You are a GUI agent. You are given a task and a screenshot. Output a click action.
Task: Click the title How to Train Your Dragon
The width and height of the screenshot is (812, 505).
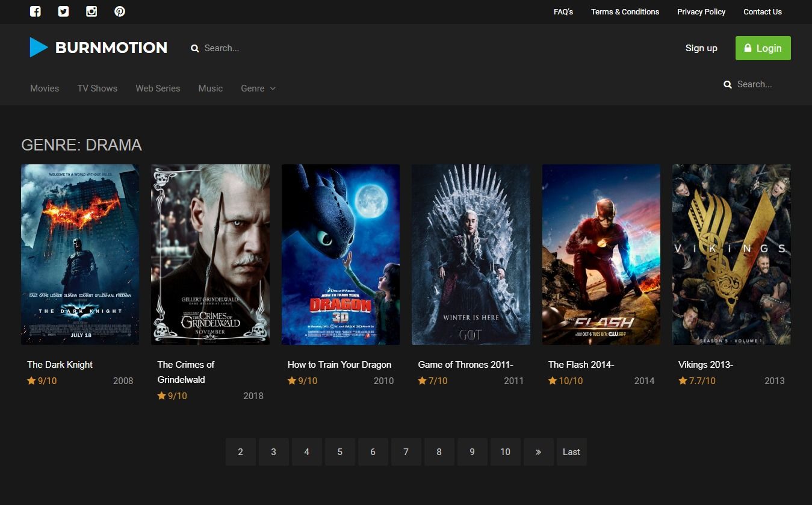coord(339,365)
